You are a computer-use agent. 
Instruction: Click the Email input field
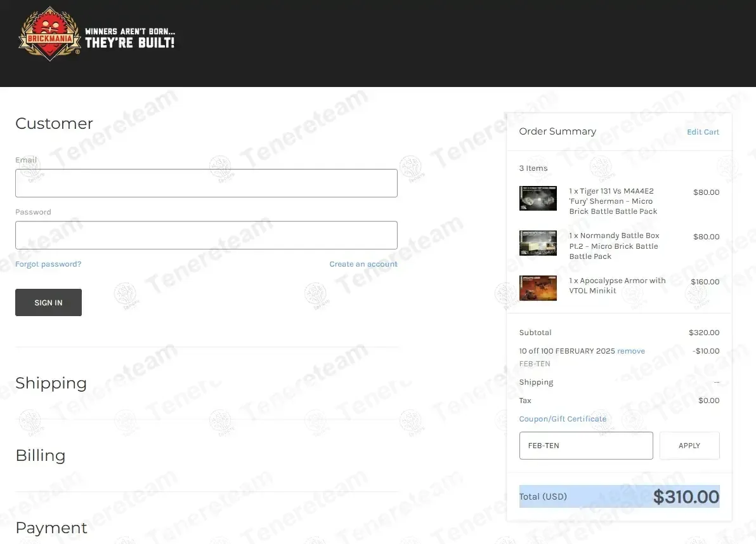point(206,183)
